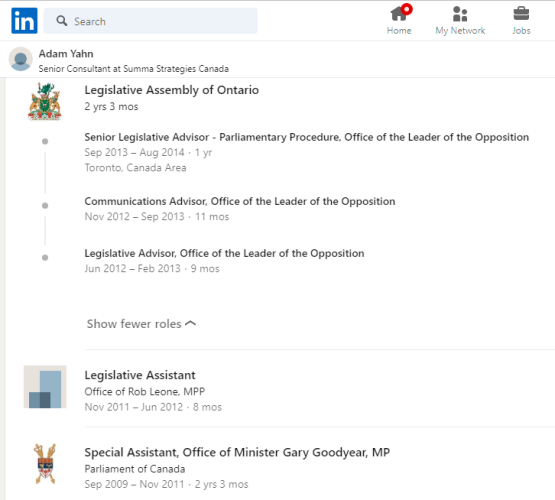The width and height of the screenshot is (555, 500).
Task: Click Adam Yahn's profile avatar
Action: click(x=21, y=59)
